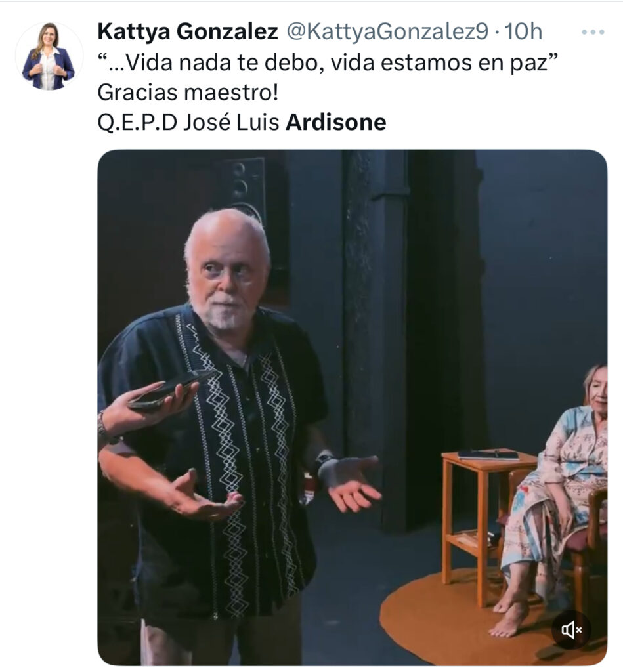Click the "Gracias maestro!" text line
This screenshot has height=672, width=623.
188,93
